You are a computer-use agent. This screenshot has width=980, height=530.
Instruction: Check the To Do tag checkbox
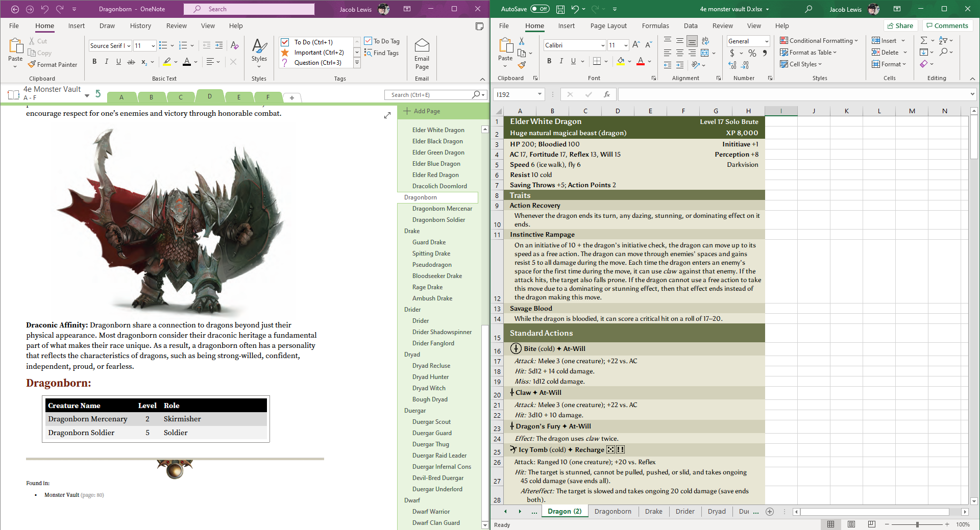point(285,42)
